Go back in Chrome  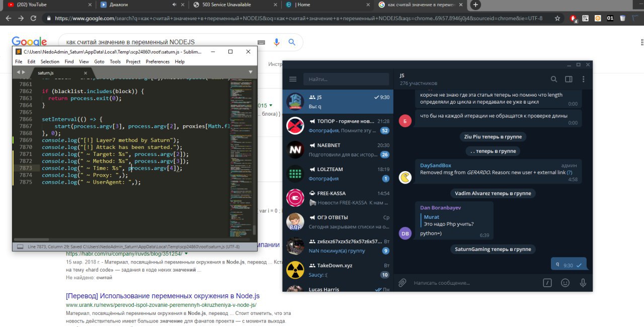click(x=8, y=18)
